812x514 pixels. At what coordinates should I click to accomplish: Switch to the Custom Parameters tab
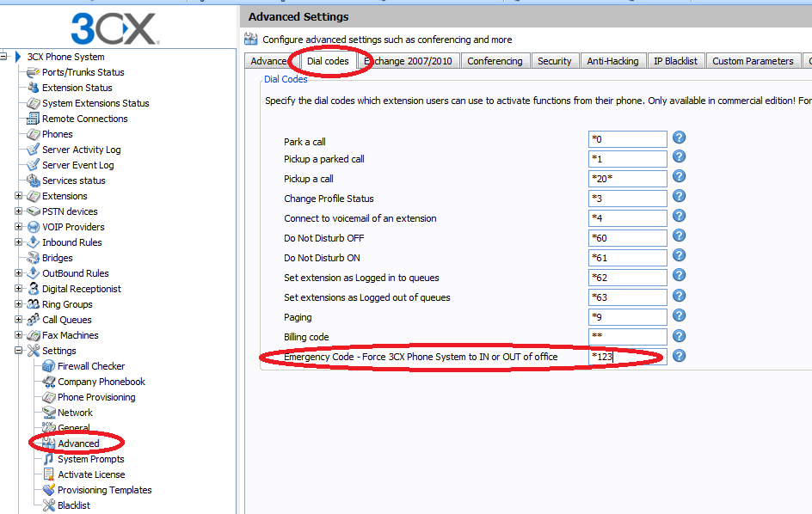tap(753, 61)
